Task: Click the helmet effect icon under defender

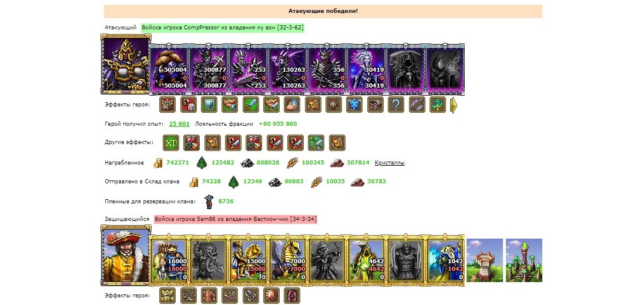Action: click(167, 296)
